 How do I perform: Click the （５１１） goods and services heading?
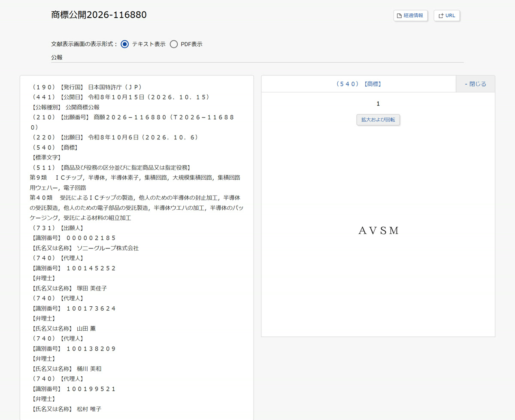[x=111, y=167]
